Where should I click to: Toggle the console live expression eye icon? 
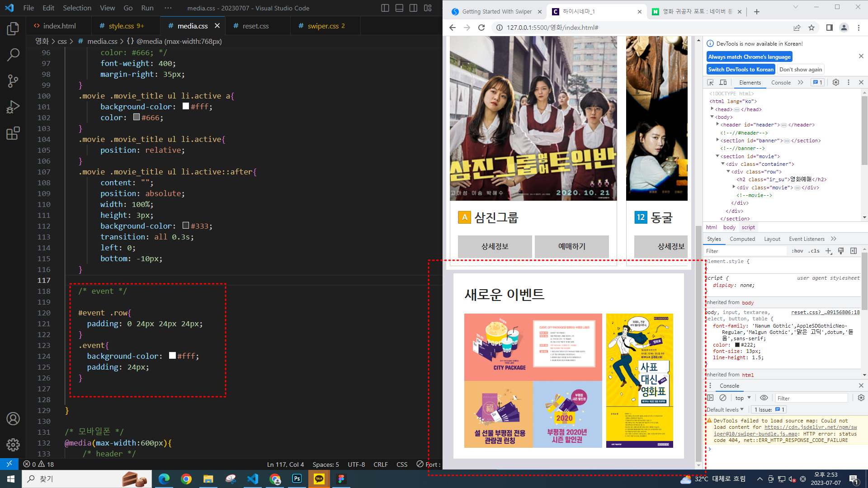pyautogui.click(x=764, y=398)
